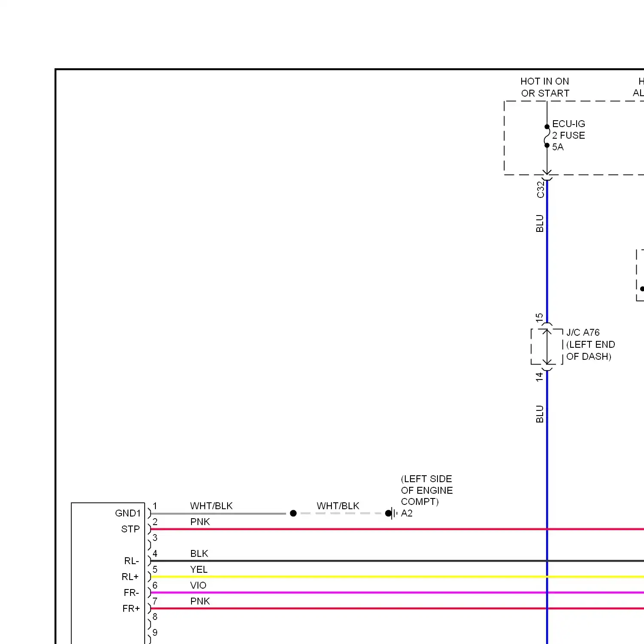Viewport: 644px width, 644px height.
Task: Click the VIO wire label at pin 6
Action: [x=198, y=585]
